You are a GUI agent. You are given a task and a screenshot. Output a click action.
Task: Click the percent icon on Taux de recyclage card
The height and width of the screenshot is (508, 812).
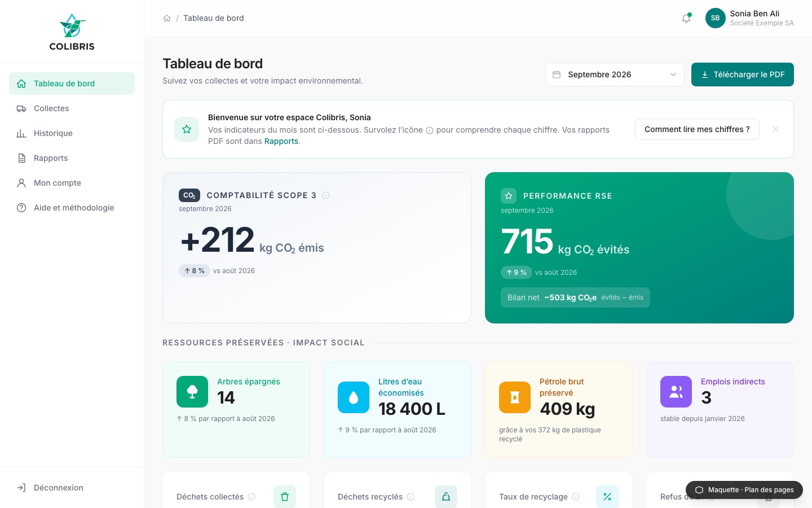607,497
